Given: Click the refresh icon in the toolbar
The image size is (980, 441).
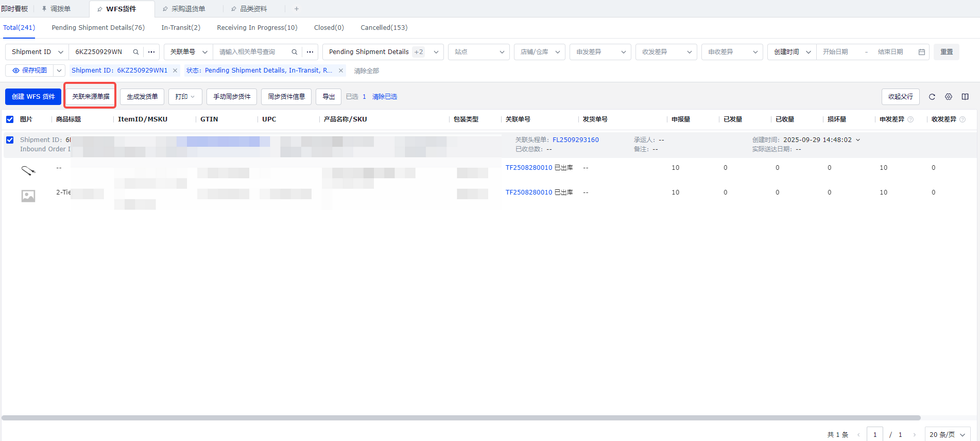Looking at the screenshot, I should 932,97.
